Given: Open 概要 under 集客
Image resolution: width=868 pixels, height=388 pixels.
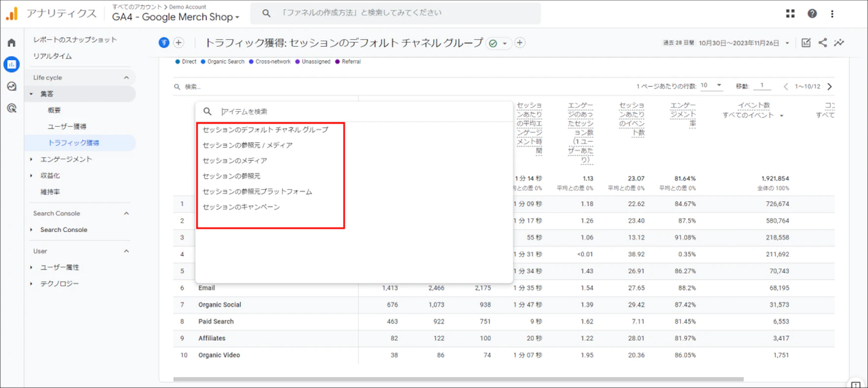Looking at the screenshot, I should [54, 110].
